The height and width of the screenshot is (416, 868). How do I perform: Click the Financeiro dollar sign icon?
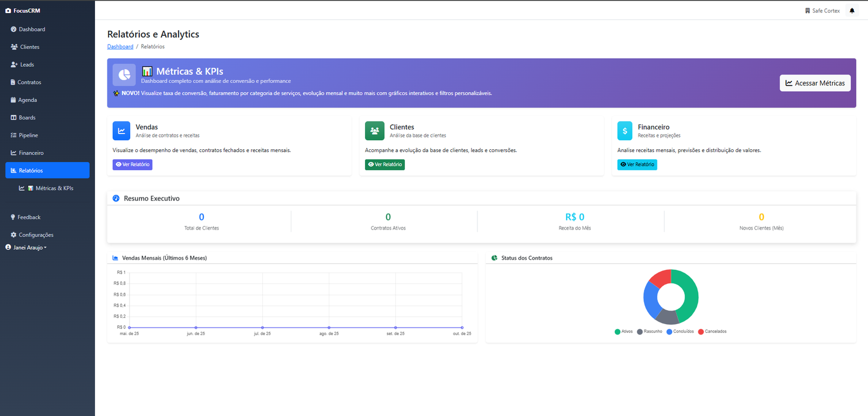pos(624,131)
